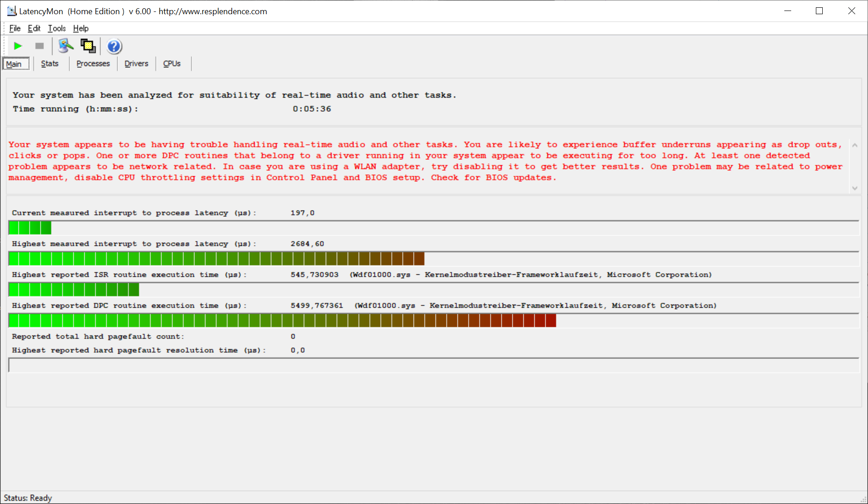
Task: Click the highest interrupt latency bar
Action: pyautogui.click(x=434, y=259)
